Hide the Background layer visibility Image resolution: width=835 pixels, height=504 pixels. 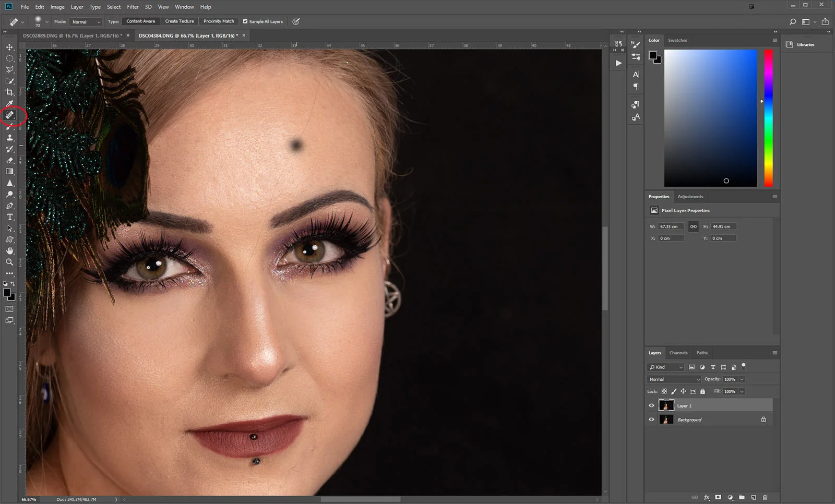pos(651,419)
